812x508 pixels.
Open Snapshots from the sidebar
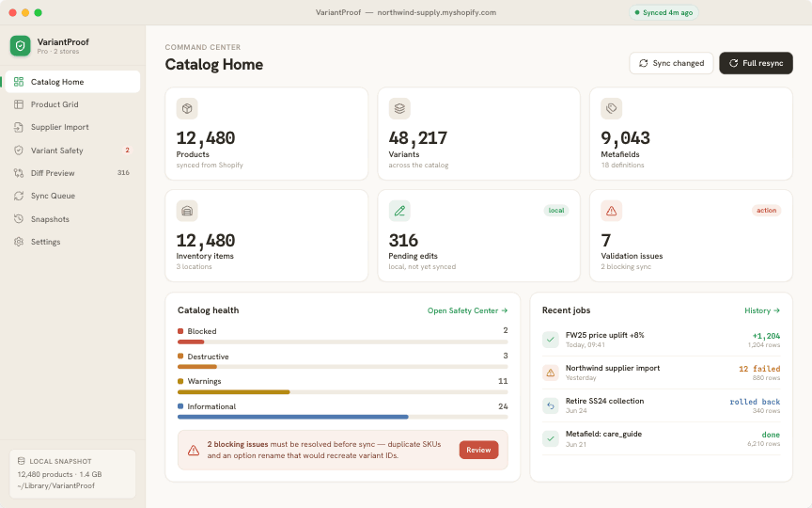(x=72, y=219)
